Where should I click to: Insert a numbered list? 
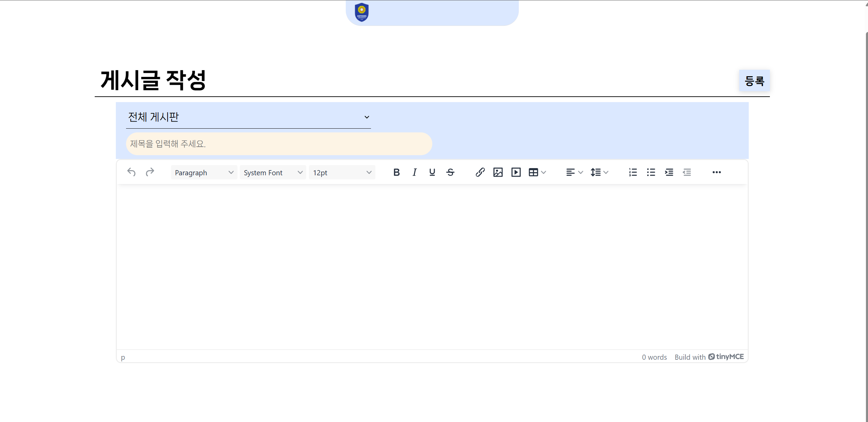[x=633, y=172]
